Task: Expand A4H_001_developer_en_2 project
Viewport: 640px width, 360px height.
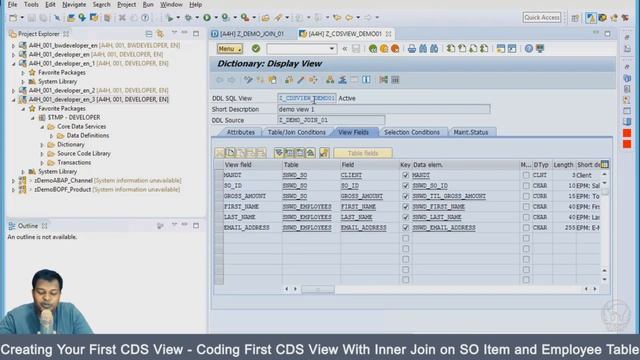Action: coord(13,91)
